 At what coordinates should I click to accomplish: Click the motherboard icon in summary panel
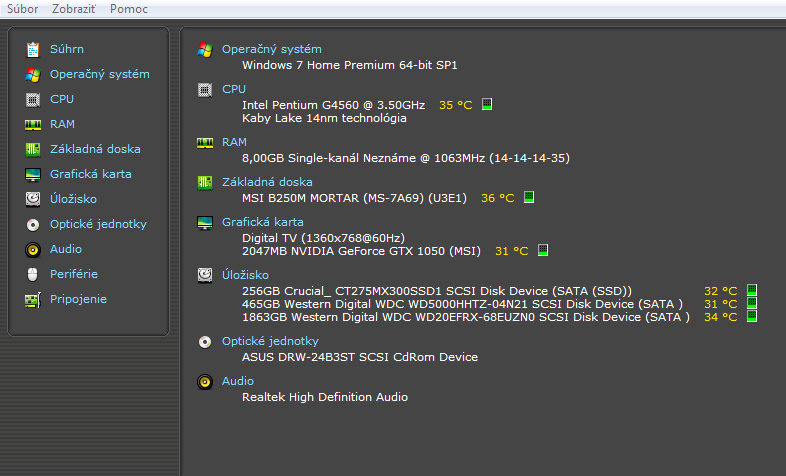pyautogui.click(x=205, y=183)
